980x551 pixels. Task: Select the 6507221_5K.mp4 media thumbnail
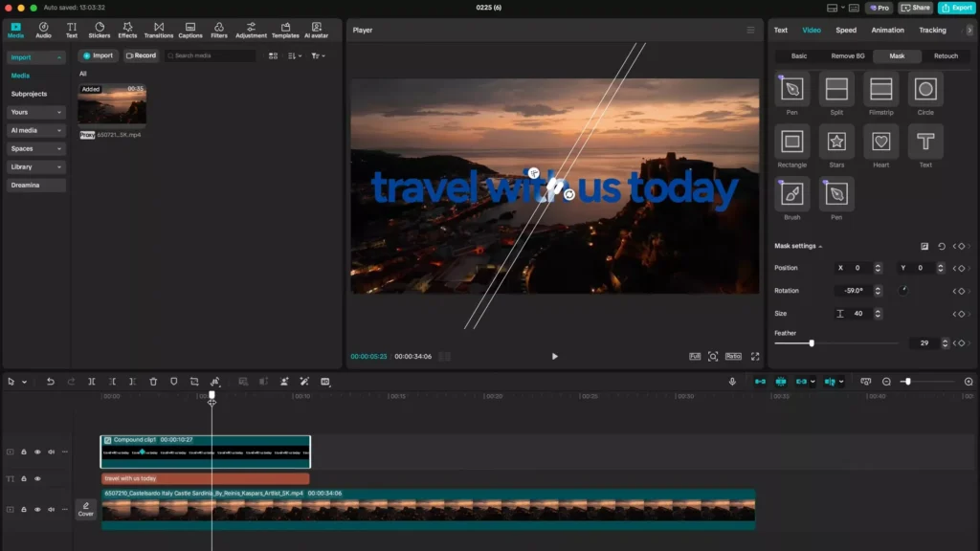tap(112, 104)
